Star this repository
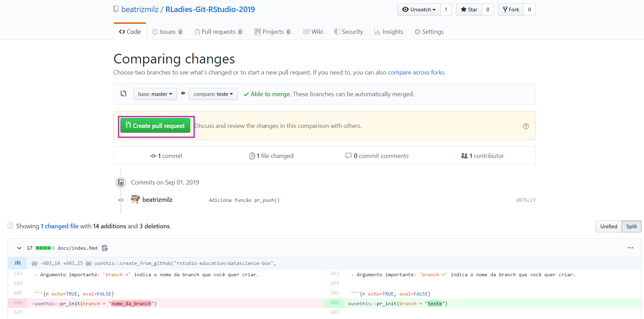644x319 pixels. click(469, 10)
